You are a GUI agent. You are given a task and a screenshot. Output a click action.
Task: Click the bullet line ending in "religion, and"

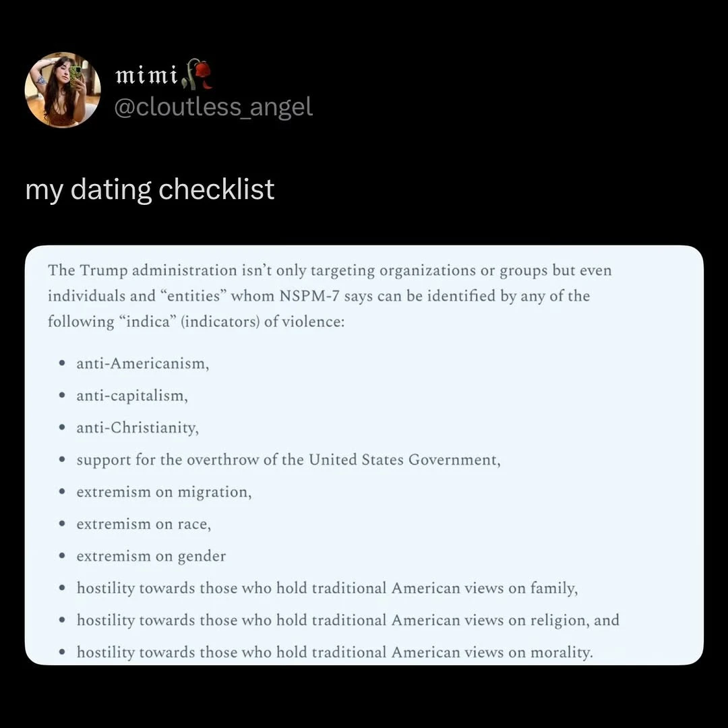pos(347,620)
